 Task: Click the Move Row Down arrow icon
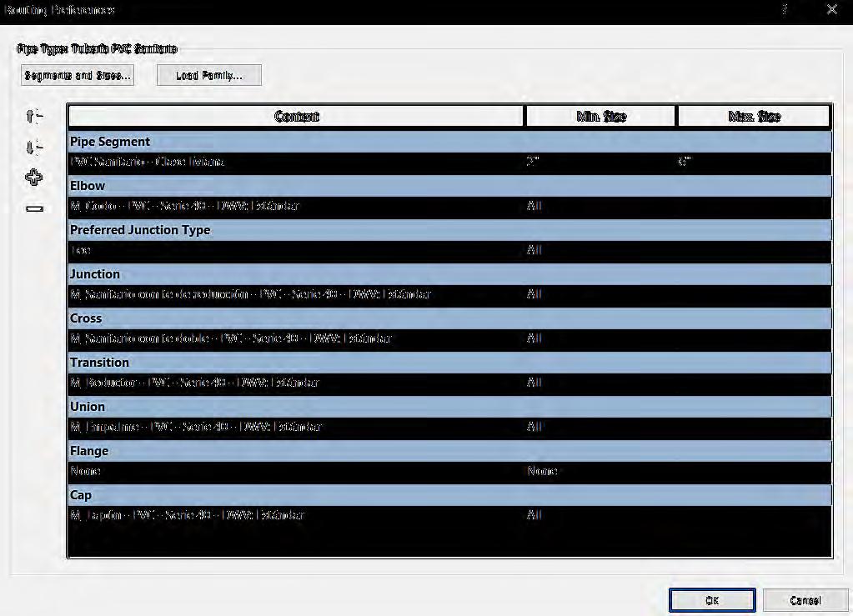click(33, 147)
